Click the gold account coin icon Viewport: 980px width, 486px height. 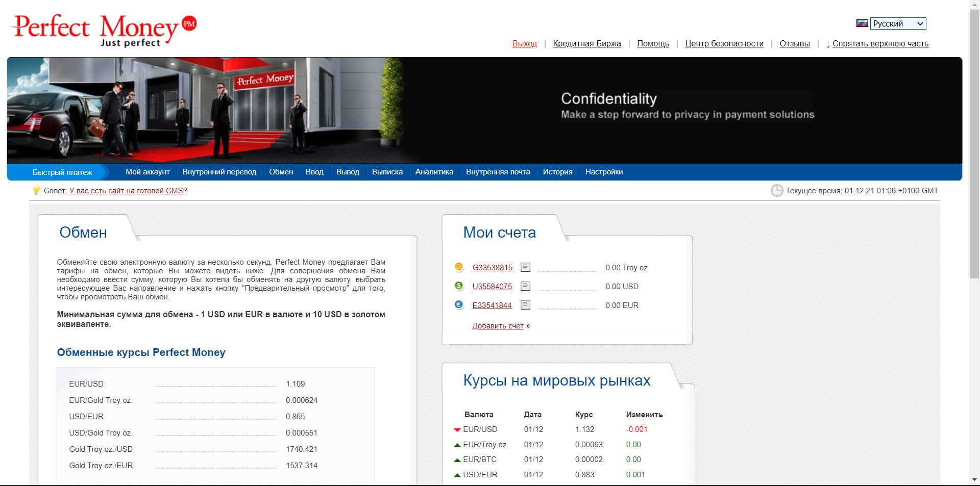[x=459, y=267]
